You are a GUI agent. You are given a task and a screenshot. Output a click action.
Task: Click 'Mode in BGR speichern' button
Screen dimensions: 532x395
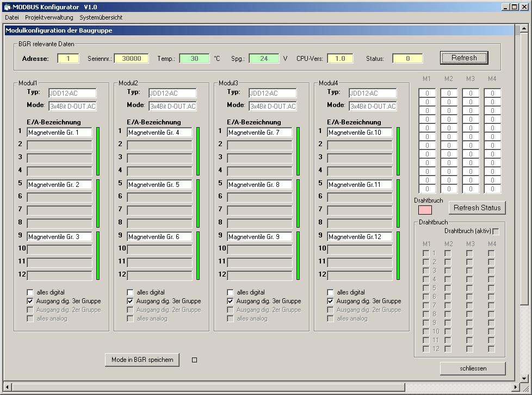coord(142,360)
